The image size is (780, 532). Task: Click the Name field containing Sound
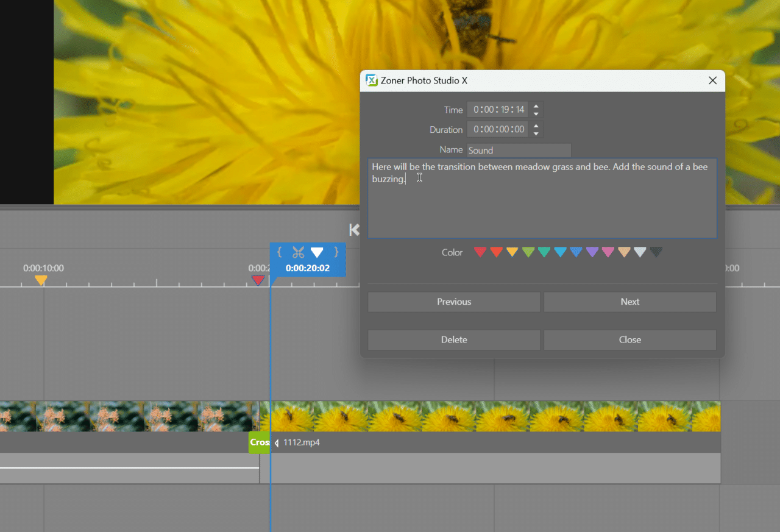coord(519,150)
